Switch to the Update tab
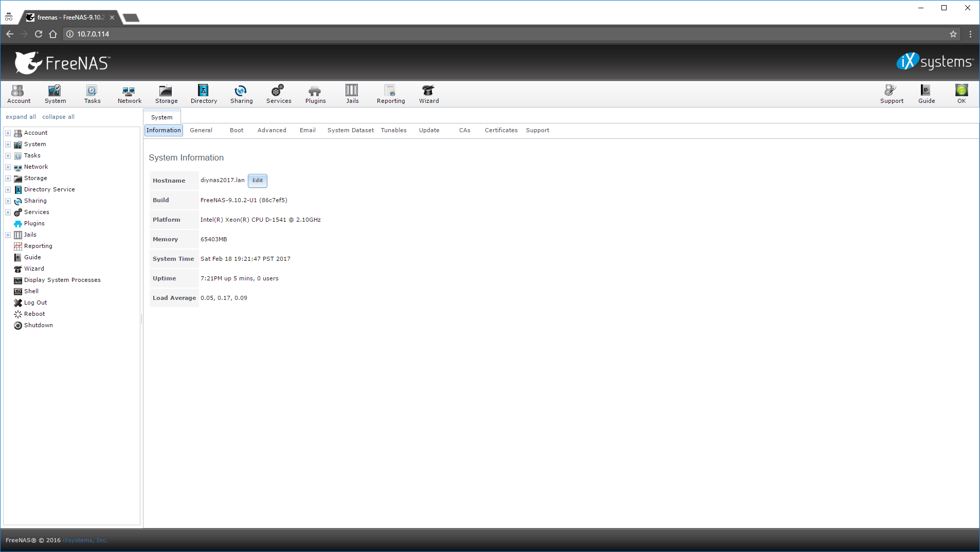 [429, 130]
